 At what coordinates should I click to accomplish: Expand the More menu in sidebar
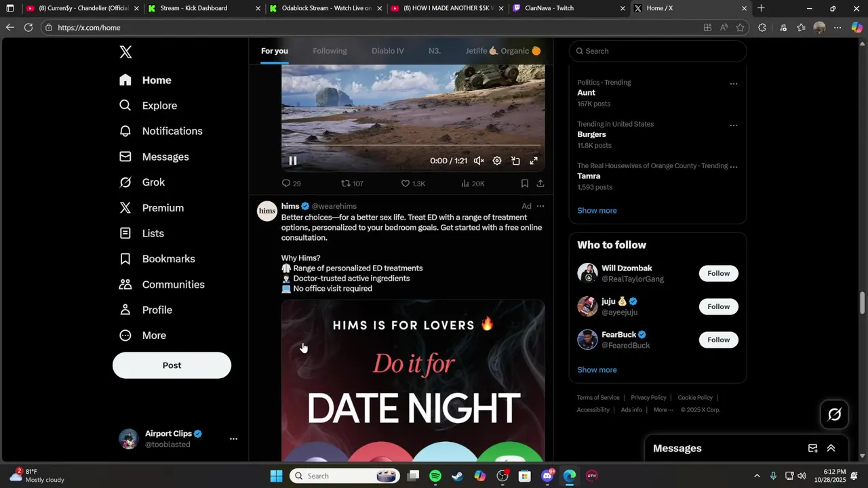[142, 335]
